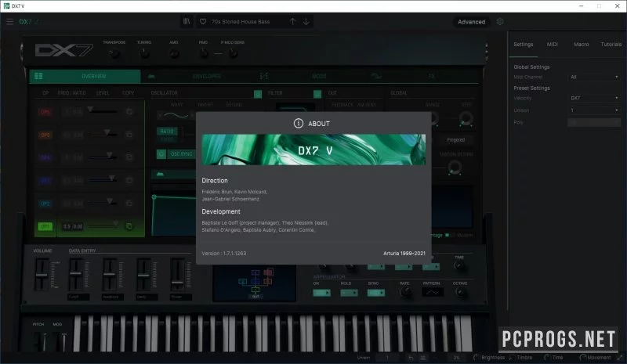Click the OP6 copy icon
627x364 pixels.
coord(129,111)
